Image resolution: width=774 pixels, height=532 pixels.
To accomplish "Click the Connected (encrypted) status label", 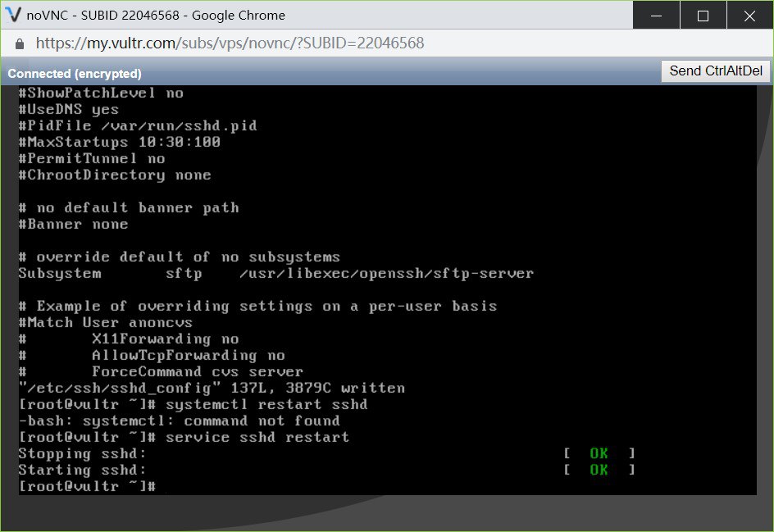I will pyautogui.click(x=75, y=74).
